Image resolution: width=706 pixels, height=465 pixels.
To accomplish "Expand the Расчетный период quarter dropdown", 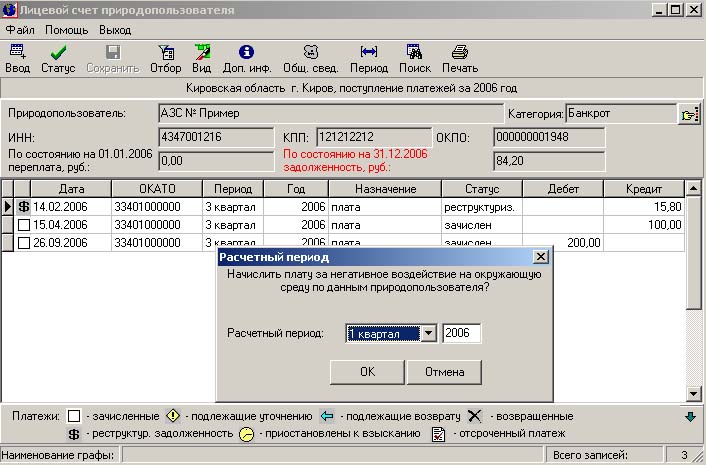I will pos(428,333).
